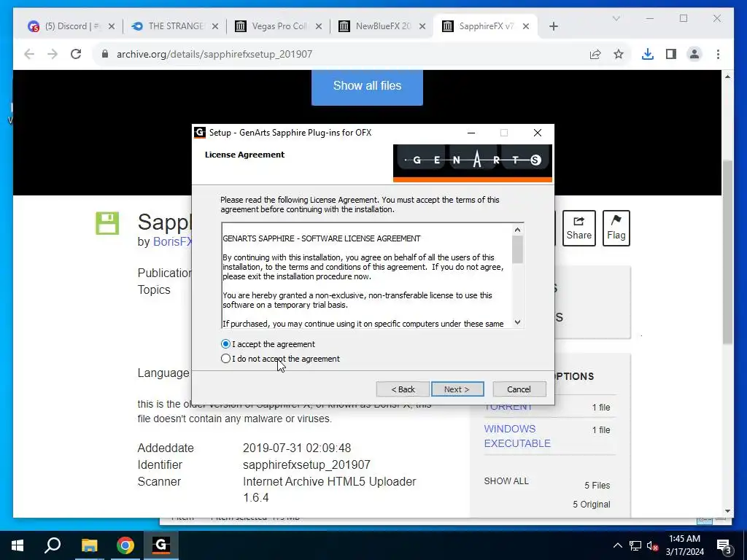Click the 'Internet Archive HTML5 Uploader' text
The image size is (747, 560).
(x=329, y=481)
